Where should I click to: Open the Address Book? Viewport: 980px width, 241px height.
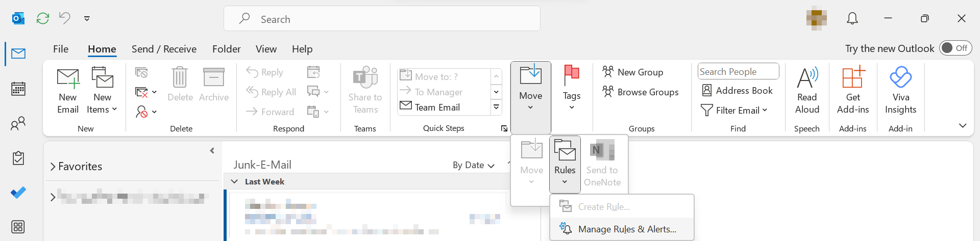(x=737, y=91)
